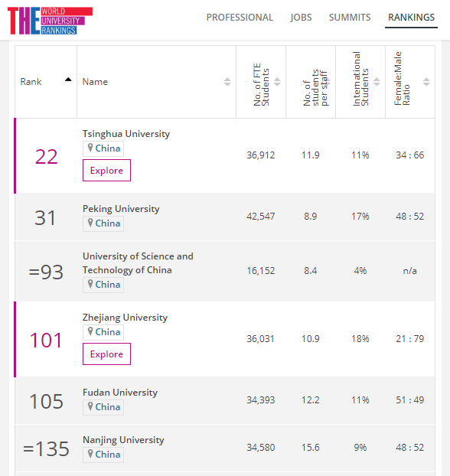Click the 4% international students value
450x476 pixels.
(x=360, y=270)
